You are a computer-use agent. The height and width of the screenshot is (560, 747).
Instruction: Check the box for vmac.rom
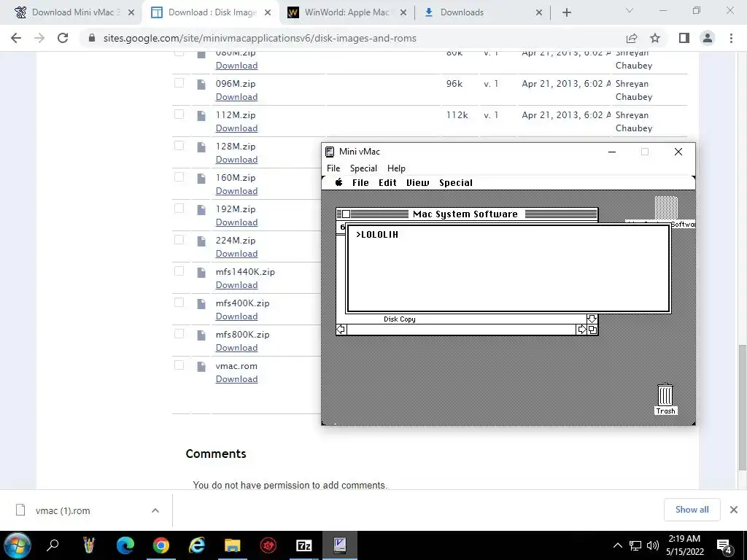179,365
